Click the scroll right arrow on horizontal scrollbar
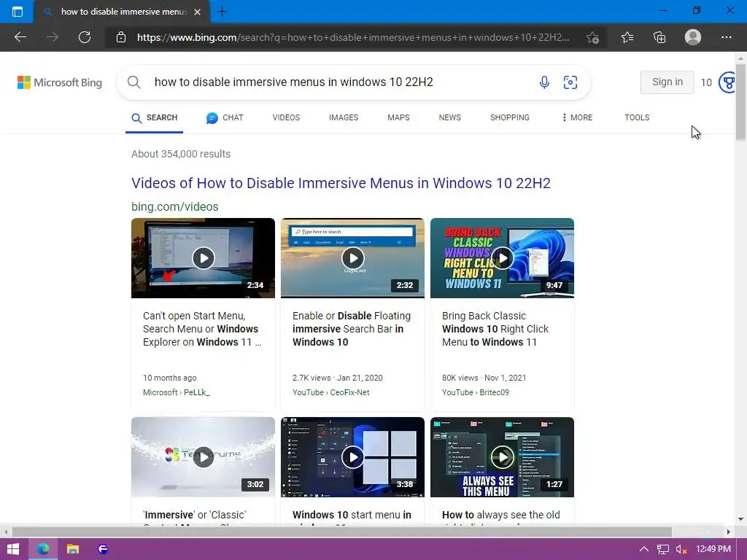The image size is (747, 560). pyautogui.click(x=729, y=532)
